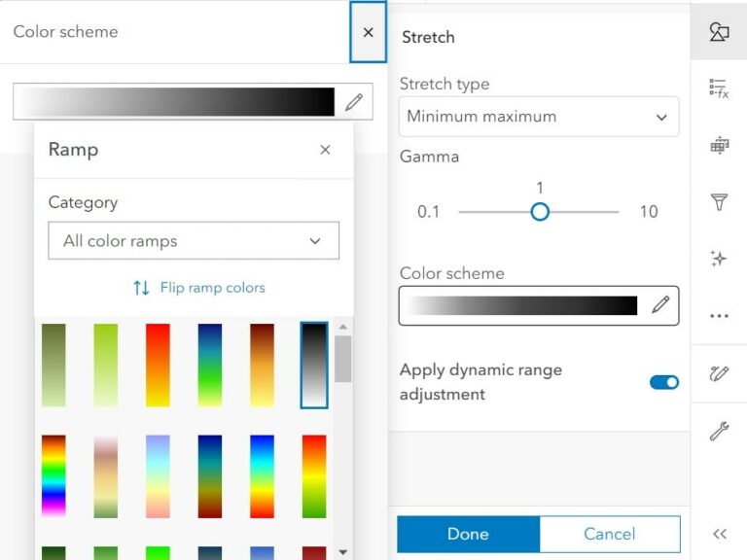This screenshot has height=560, width=747.
Task: Select the black to white ramp
Action: [314, 366]
